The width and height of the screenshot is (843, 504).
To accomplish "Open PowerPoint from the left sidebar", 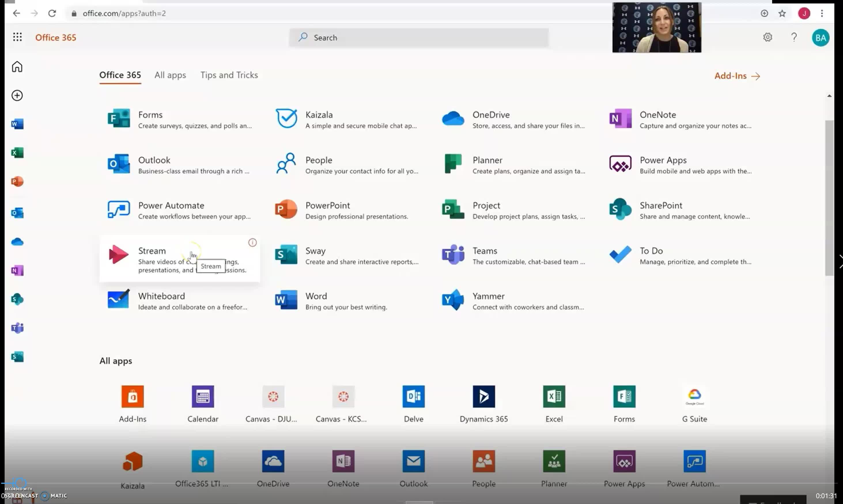I will 17,181.
